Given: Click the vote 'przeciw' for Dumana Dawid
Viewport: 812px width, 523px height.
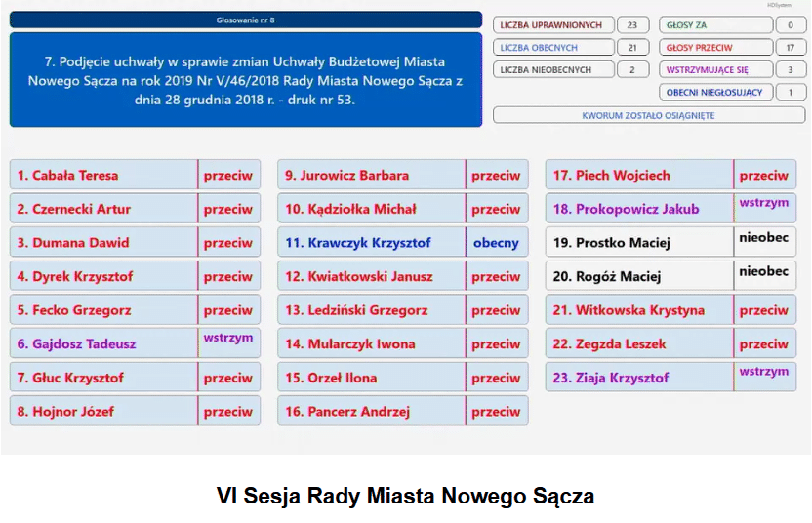Looking at the screenshot, I should pyautogui.click(x=229, y=242).
